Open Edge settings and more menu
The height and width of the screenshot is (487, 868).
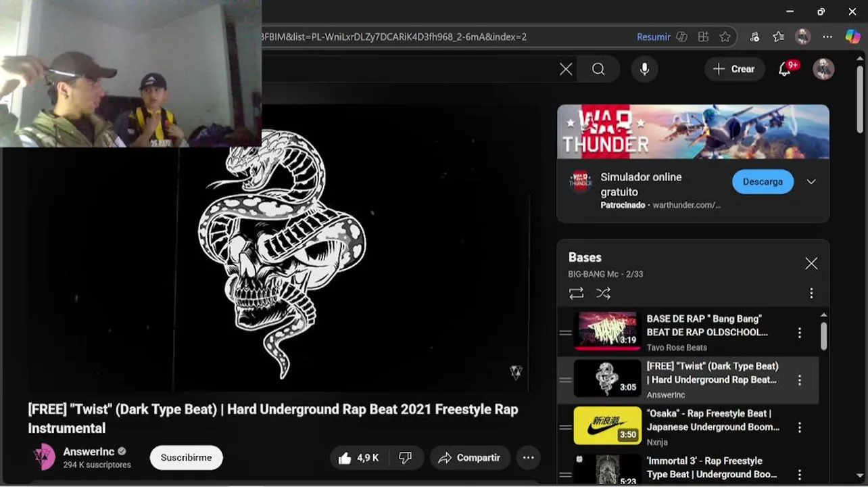[x=827, y=37]
